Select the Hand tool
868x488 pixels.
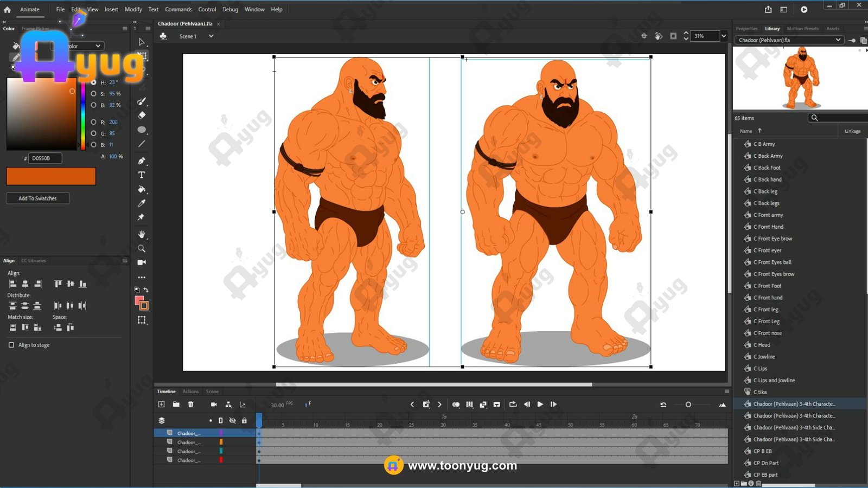pyautogui.click(x=142, y=234)
